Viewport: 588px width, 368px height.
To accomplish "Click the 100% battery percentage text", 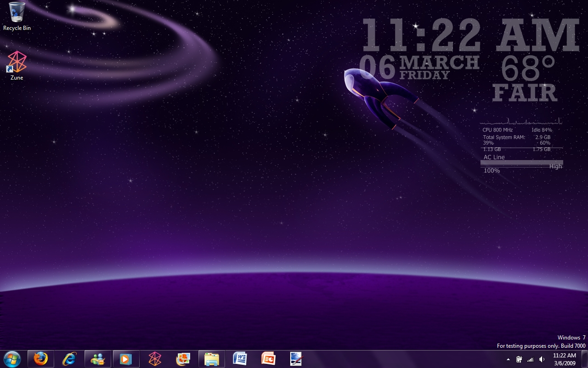I will [492, 171].
